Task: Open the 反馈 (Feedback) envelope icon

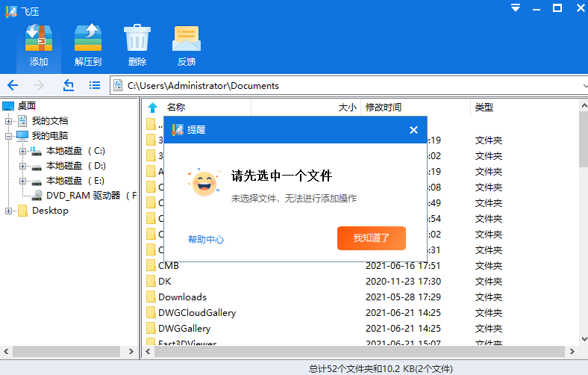Action: pos(187,38)
